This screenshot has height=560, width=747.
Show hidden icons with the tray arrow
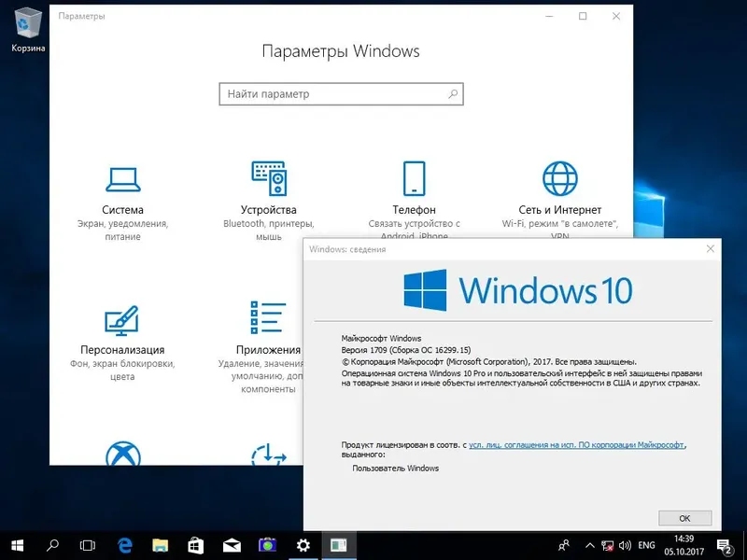[589, 545]
